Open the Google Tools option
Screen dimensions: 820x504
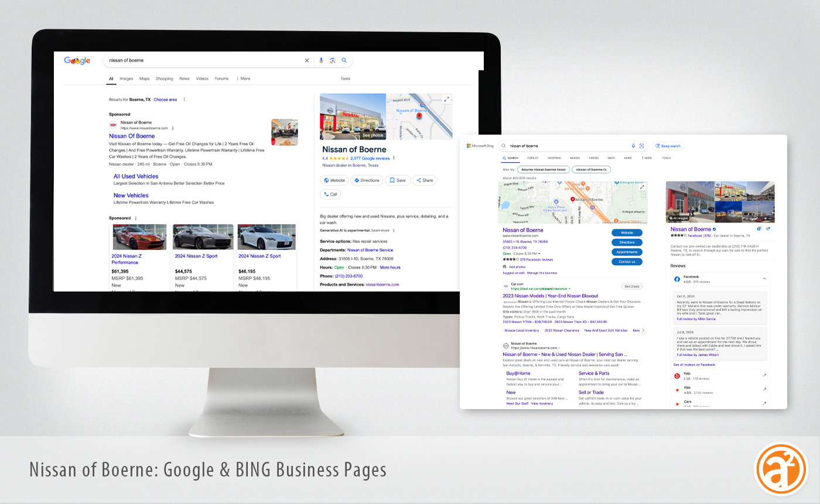pyautogui.click(x=346, y=78)
